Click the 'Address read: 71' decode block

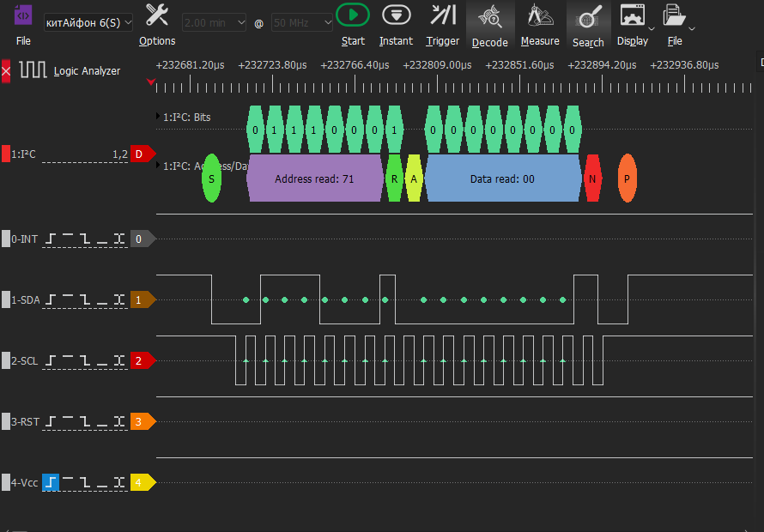[314, 179]
